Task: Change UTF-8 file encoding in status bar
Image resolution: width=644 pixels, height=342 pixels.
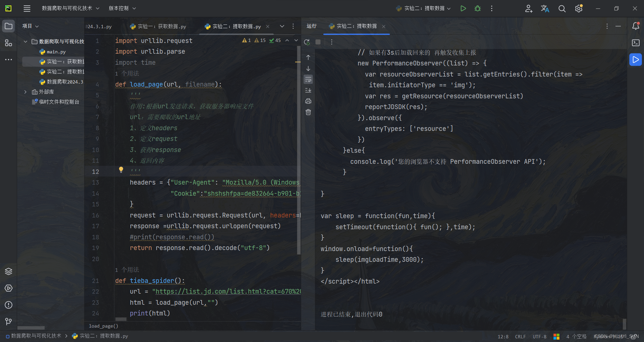Action: [x=540, y=337]
